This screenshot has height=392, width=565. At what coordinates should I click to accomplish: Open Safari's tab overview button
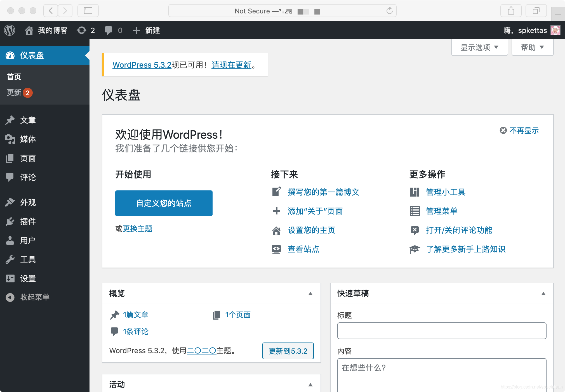[x=536, y=11]
